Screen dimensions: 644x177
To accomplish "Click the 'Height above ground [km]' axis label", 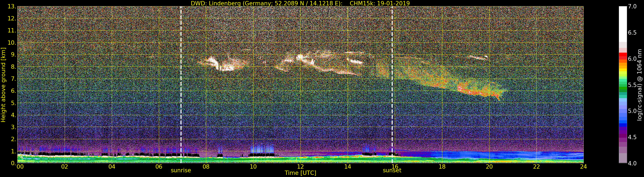I will pyautogui.click(x=3, y=85).
